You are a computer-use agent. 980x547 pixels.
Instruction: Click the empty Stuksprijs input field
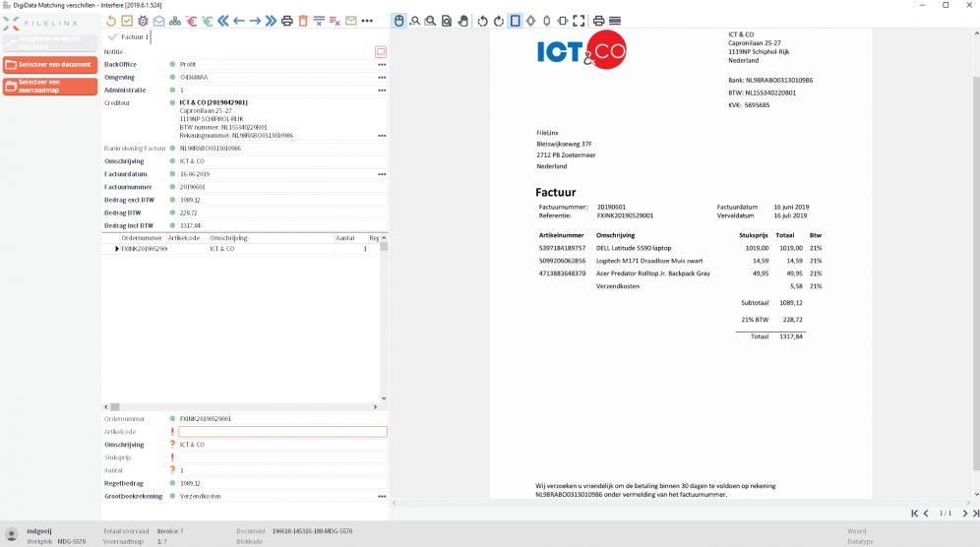pos(282,457)
